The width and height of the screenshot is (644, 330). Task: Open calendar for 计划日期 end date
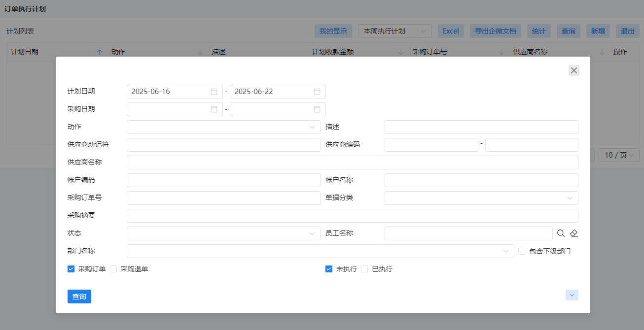pyautogui.click(x=317, y=92)
